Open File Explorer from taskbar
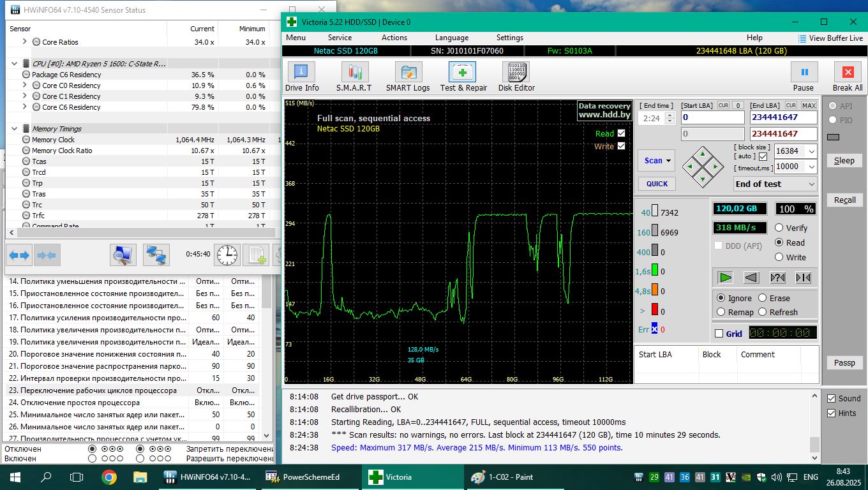 tap(140, 477)
